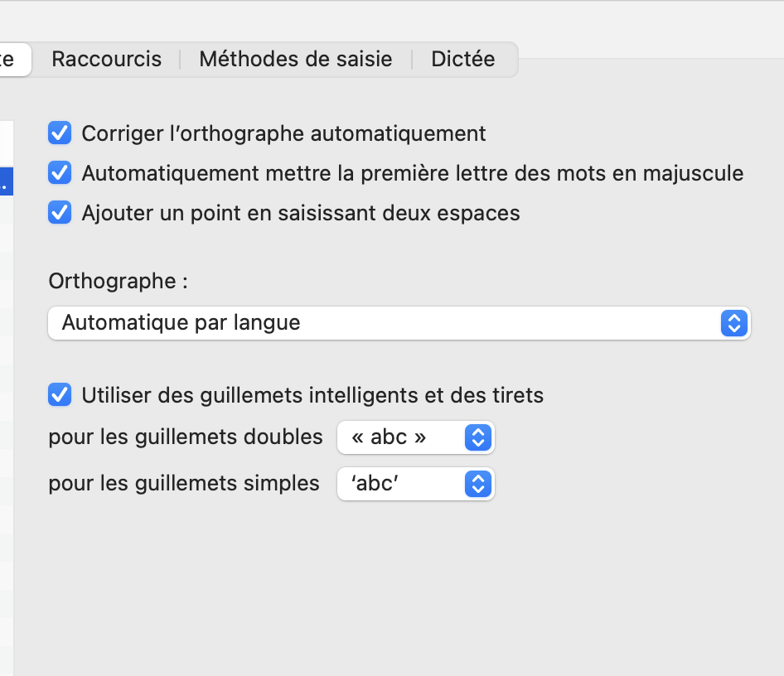Click the 'Corriger l'orthographe automatiquement' label text
This screenshot has height=676, width=784.
(x=283, y=133)
